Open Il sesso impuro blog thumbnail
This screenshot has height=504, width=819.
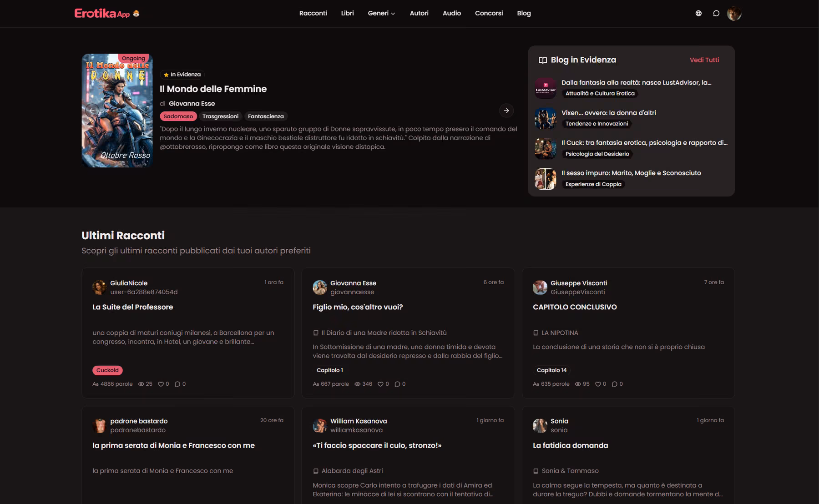point(545,179)
